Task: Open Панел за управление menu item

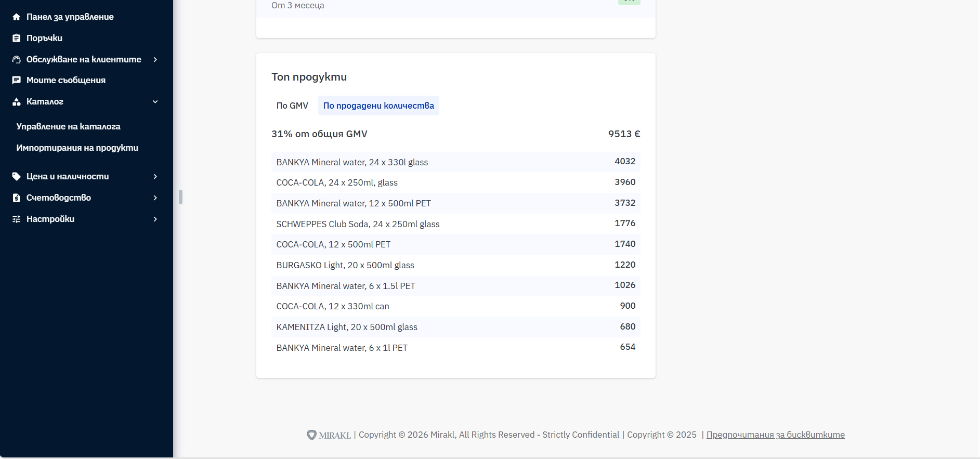Action: (70, 17)
